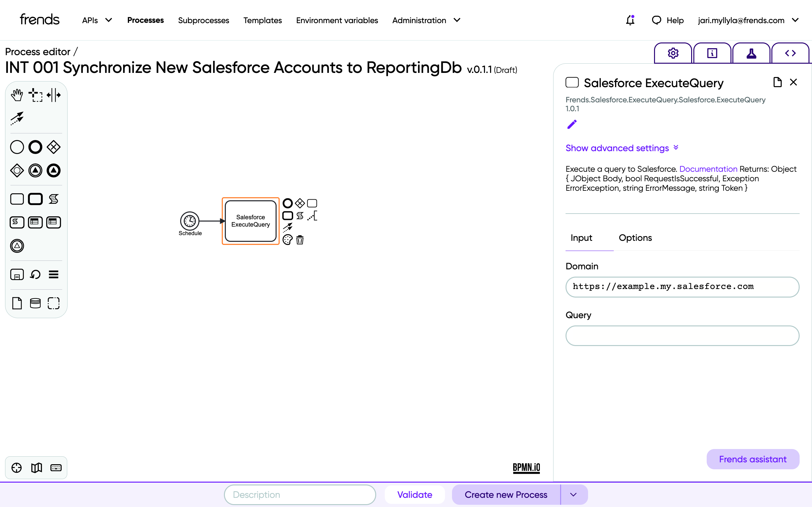Open Create new Process dropdown arrow
The width and height of the screenshot is (812, 507).
[573, 495]
